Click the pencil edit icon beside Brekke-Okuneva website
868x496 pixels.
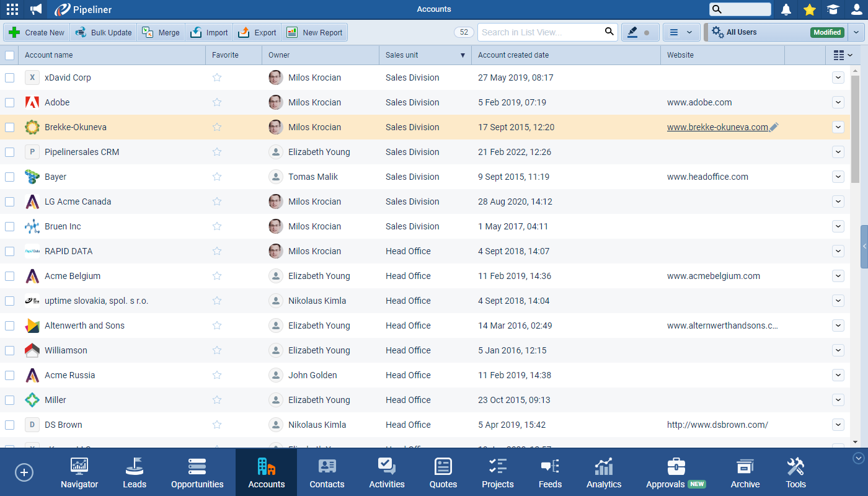[774, 127]
